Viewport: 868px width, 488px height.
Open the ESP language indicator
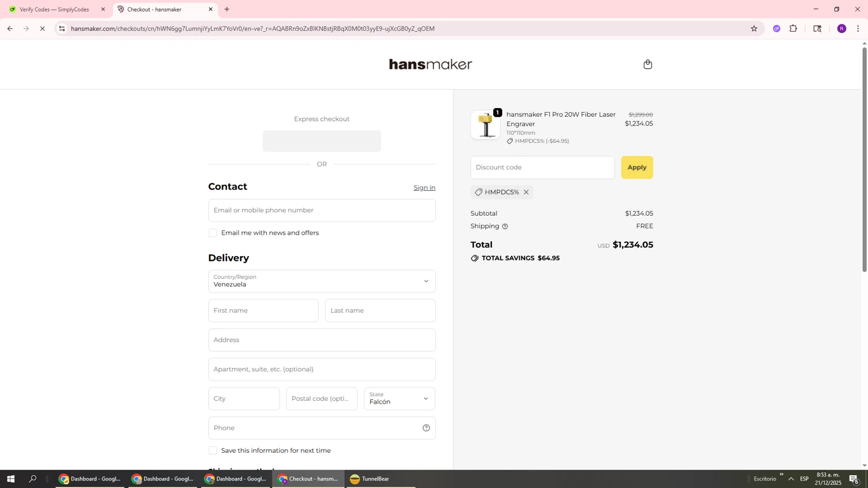click(x=804, y=479)
